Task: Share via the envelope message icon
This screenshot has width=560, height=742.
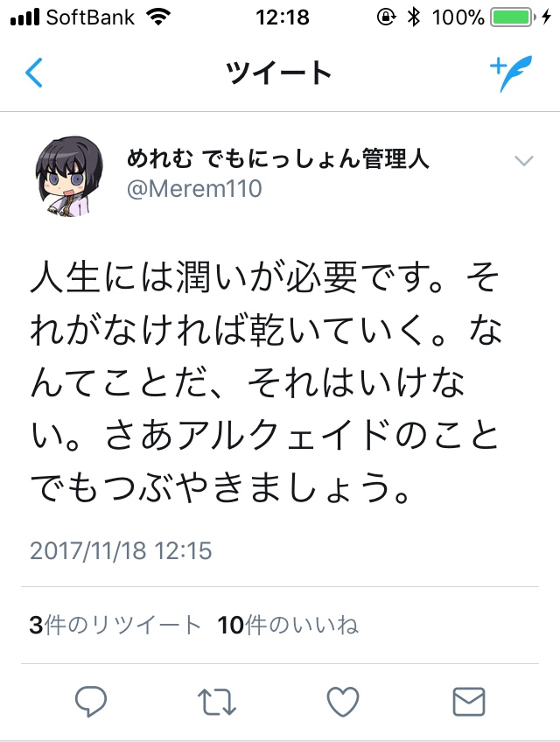Action: [x=469, y=701]
